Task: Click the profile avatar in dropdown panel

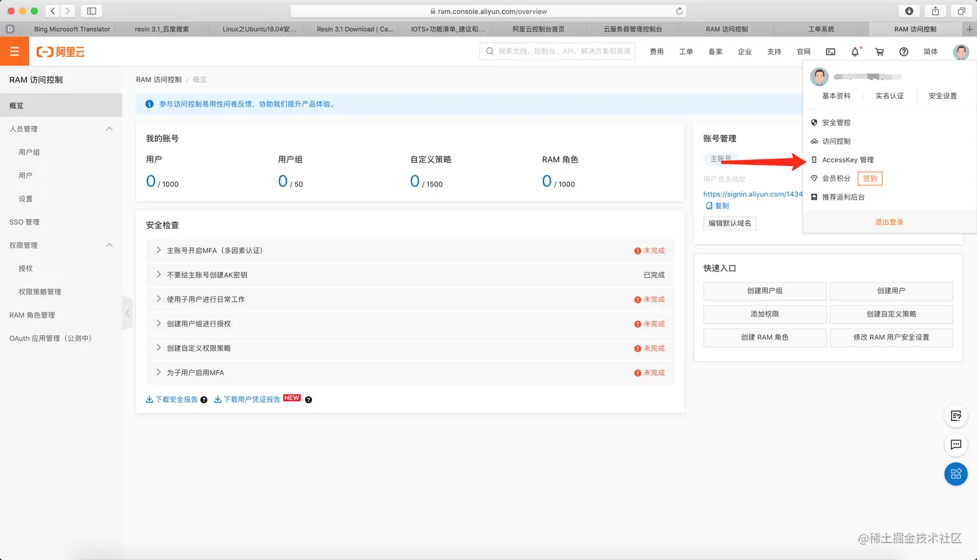Action: (x=819, y=76)
